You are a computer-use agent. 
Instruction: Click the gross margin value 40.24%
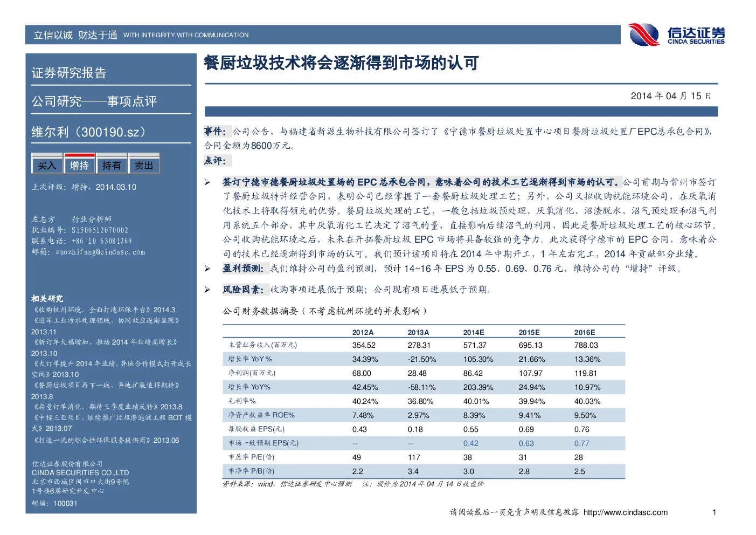point(365,401)
